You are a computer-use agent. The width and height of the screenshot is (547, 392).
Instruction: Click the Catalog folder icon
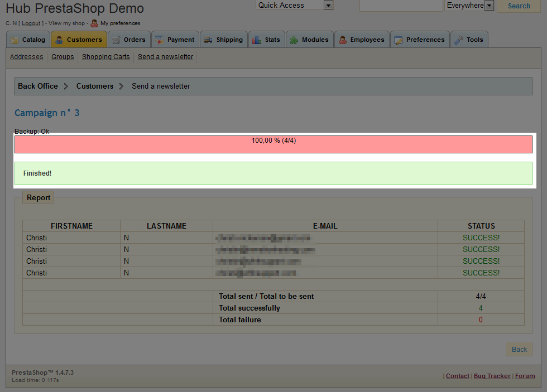coord(15,40)
